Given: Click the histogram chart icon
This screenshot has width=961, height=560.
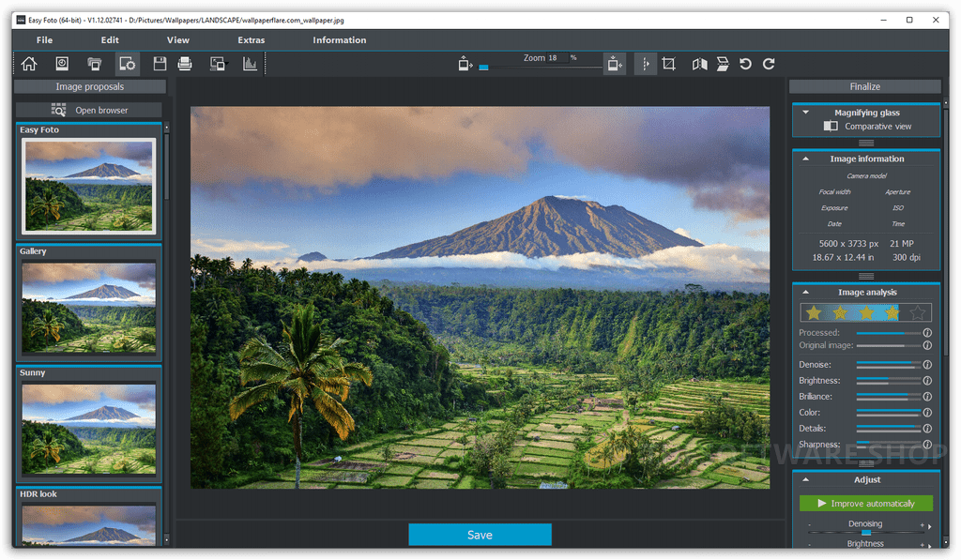Looking at the screenshot, I should pyautogui.click(x=250, y=64).
